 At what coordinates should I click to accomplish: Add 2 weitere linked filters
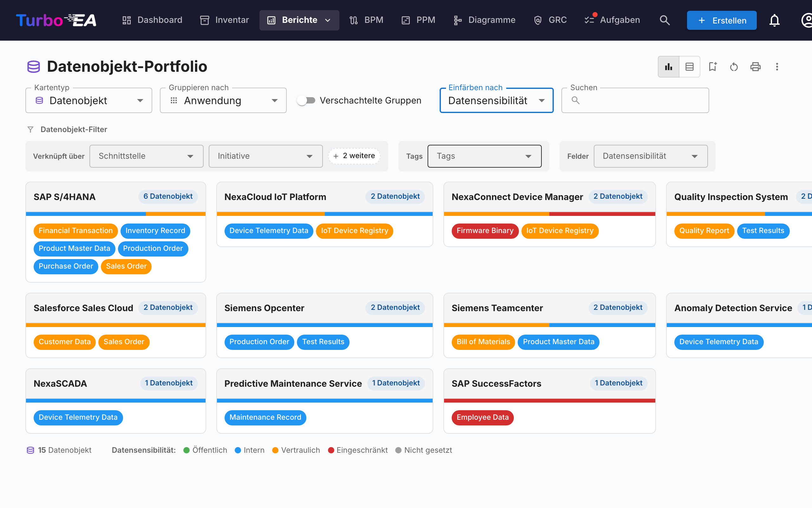(x=354, y=156)
